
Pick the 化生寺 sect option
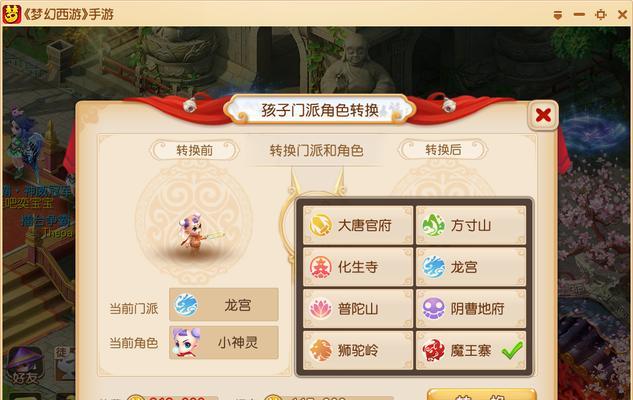pyautogui.click(x=358, y=267)
